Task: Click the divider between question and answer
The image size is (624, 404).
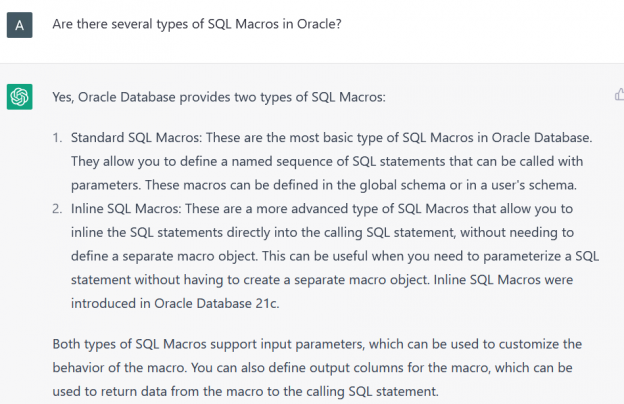Action: 312,63
